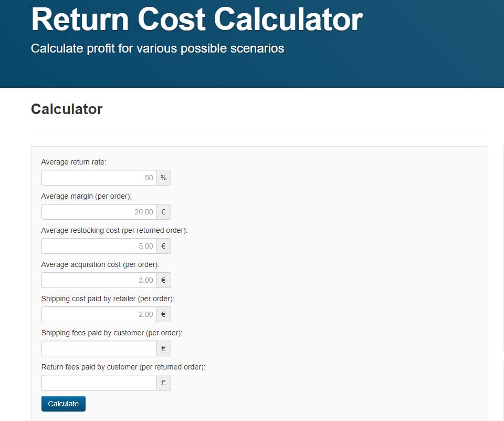This screenshot has width=504, height=421.
Task: Click the percent symbol beside return rate
Action: point(164,178)
